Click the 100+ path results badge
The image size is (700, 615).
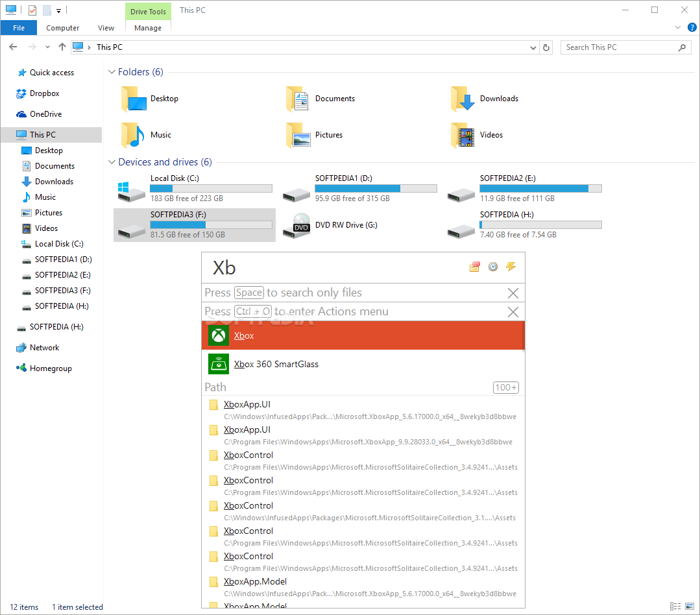[x=506, y=387]
